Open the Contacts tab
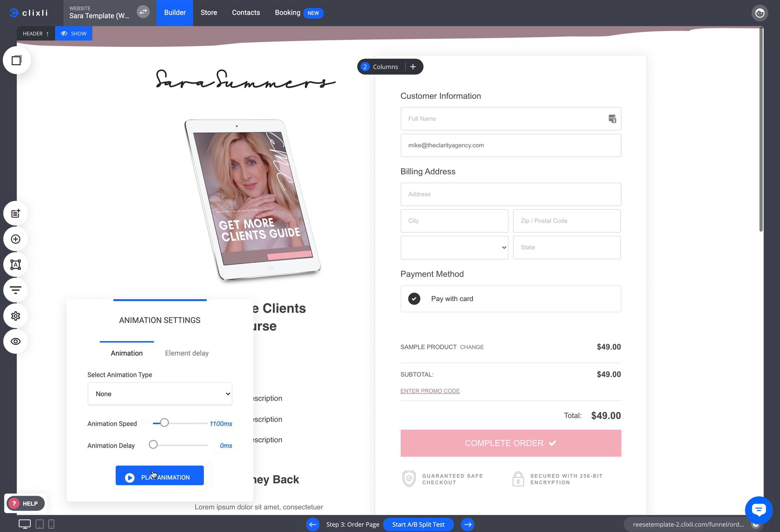 (x=246, y=12)
